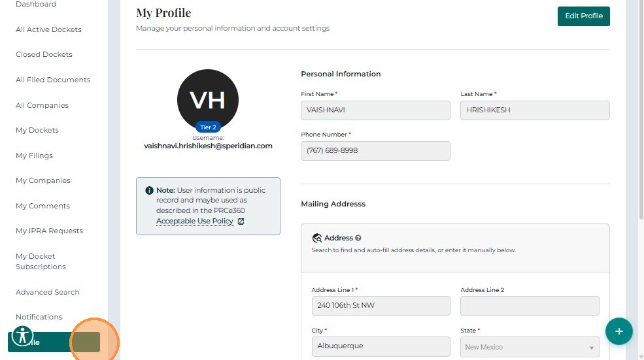Select My Docket Subscriptions menu item
The width and height of the screenshot is (644, 360).
pyautogui.click(x=41, y=261)
